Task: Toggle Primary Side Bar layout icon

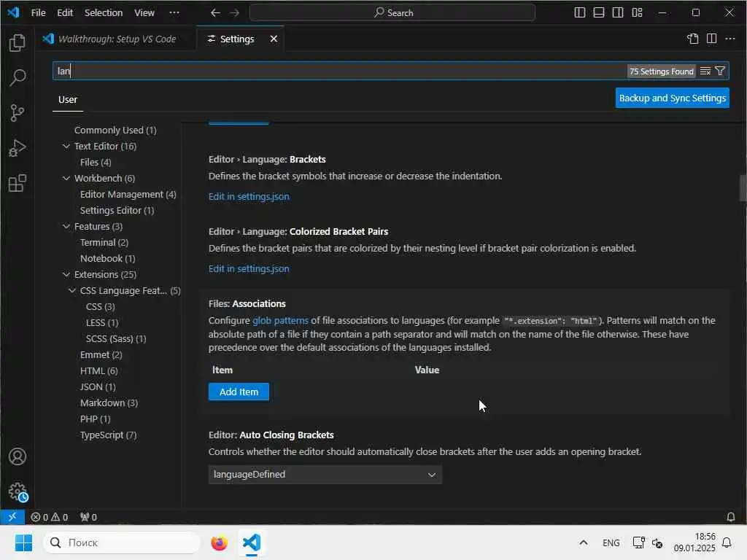Action: [x=579, y=13]
